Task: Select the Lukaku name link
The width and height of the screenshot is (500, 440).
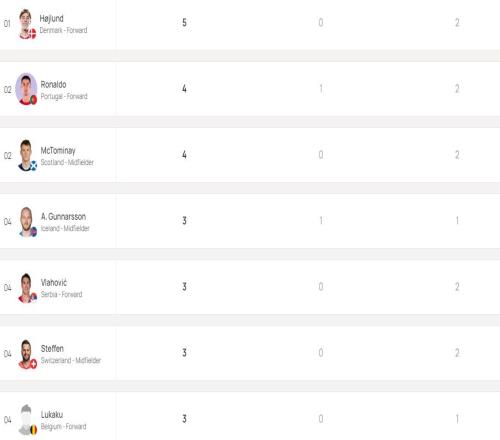Action: [x=52, y=415]
